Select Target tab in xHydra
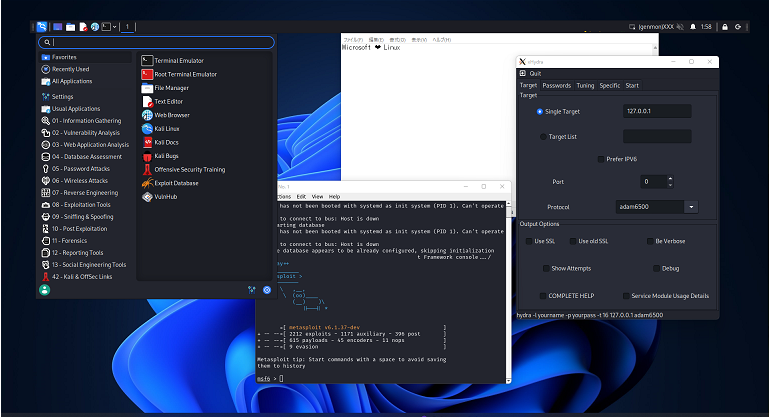This screenshot has width=769, height=417. 528,85
